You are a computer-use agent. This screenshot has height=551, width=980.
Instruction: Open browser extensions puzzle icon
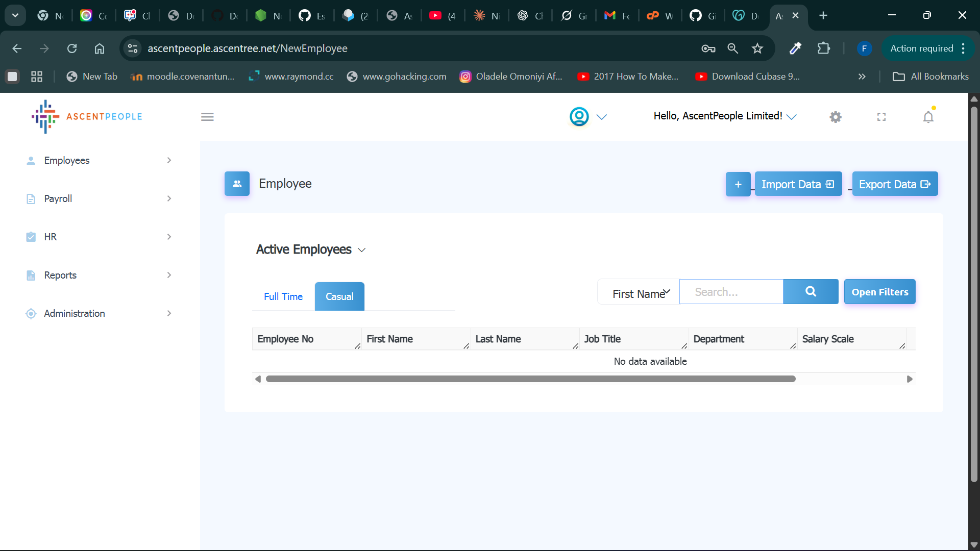pos(823,48)
